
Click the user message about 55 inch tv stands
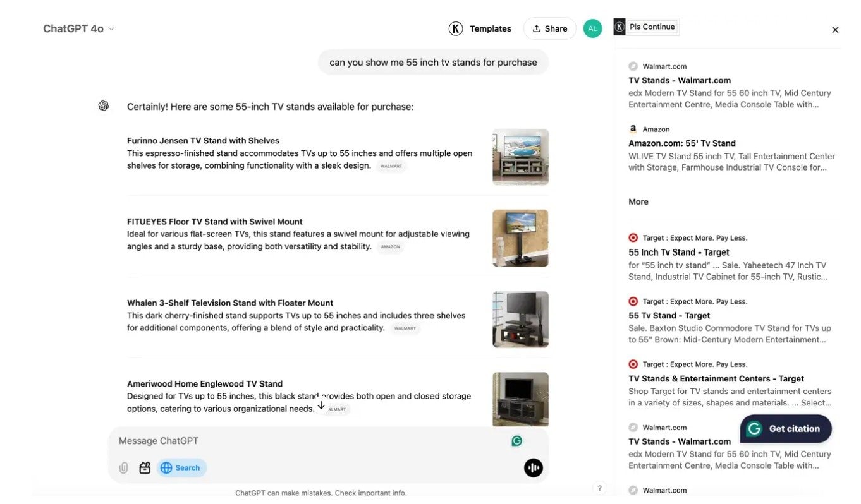(433, 63)
